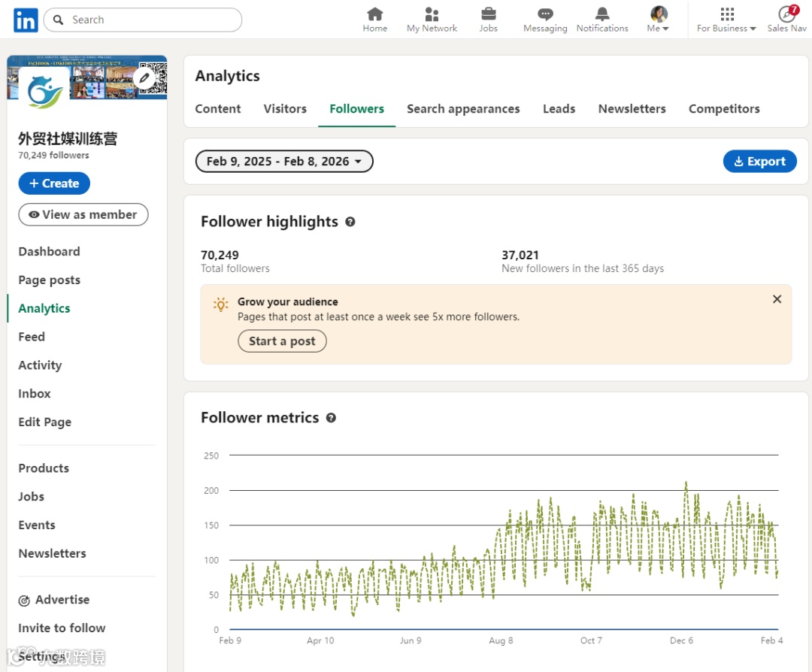This screenshot has height=672, width=812.
Task: Click the lightbulb tip icon
Action: (x=220, y=304)
